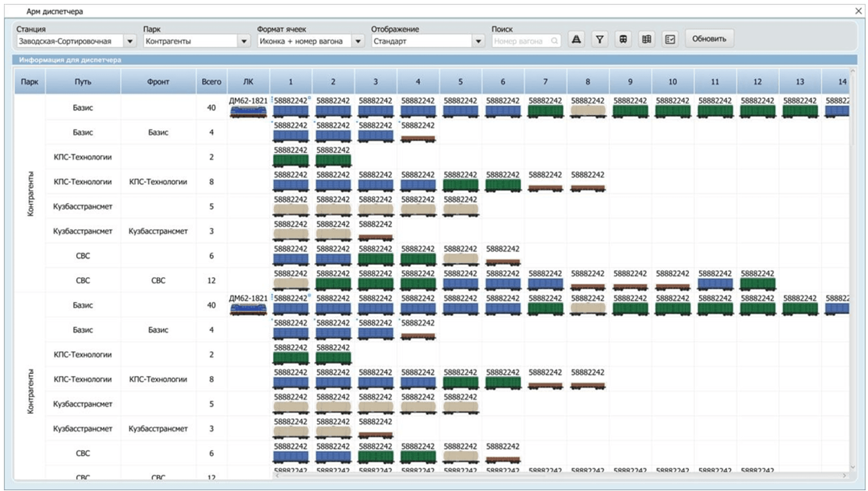Click beige tank in column 8, lower Базис 40 row
The width and height of the screenshot is (868, 491).
point(588,308)
